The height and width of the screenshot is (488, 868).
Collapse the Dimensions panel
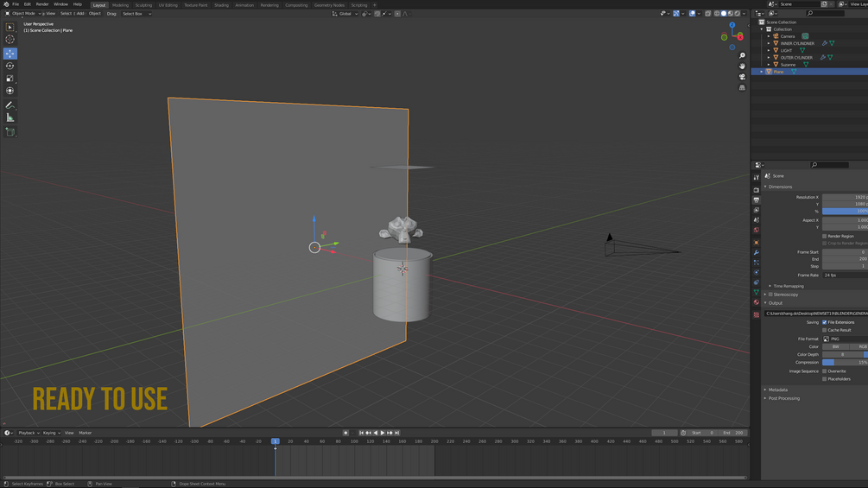click(x=780, y=187)
